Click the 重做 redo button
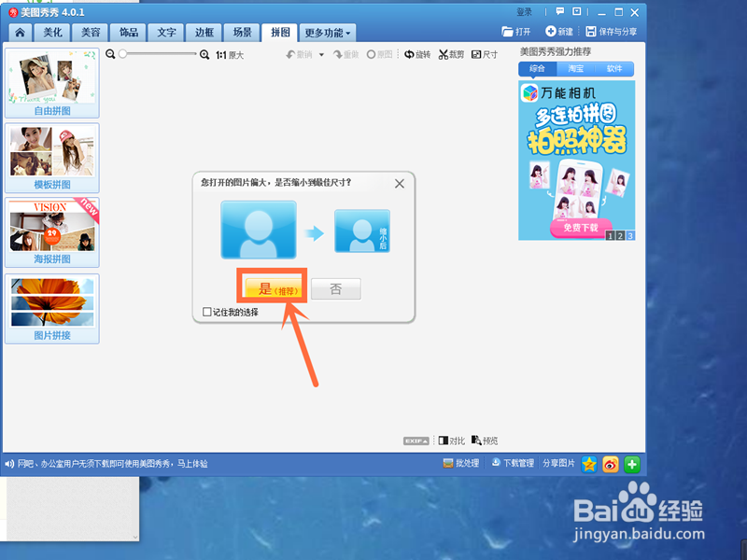The image size is (747, 560). (x=345, y=55)
